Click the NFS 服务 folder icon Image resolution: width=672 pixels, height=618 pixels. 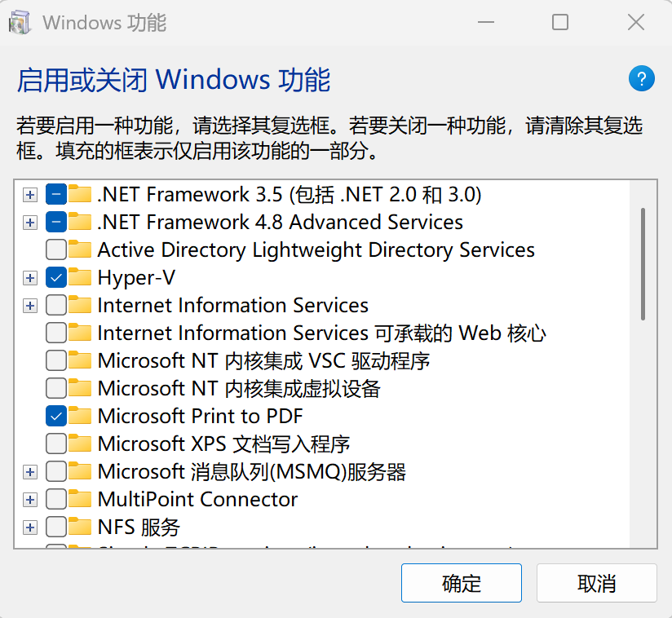(80, 527)
